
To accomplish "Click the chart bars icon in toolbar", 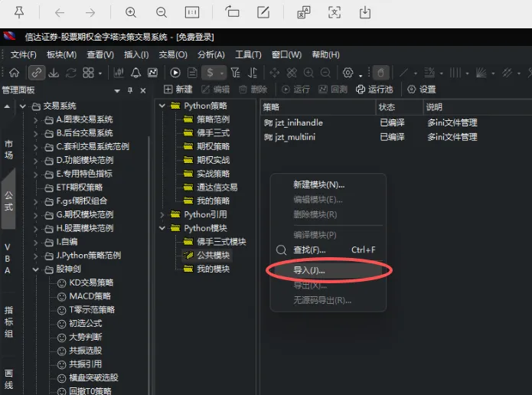I will 119,73.
